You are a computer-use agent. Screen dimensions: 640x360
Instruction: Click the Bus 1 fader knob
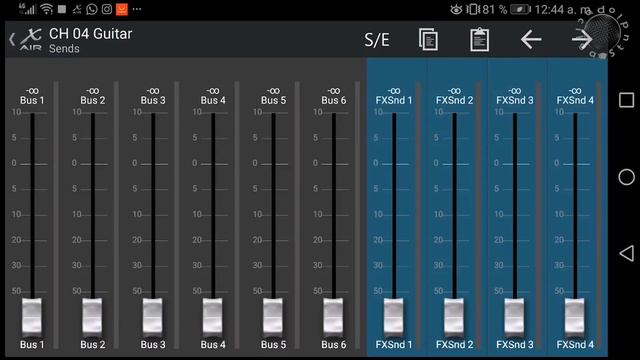(32, 316)
